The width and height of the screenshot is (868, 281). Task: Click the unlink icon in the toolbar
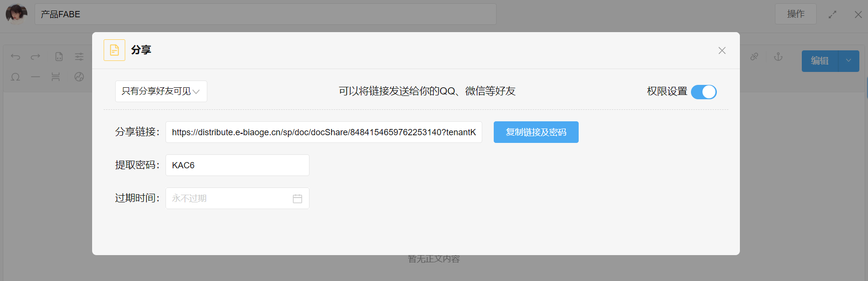pos(754,57)
